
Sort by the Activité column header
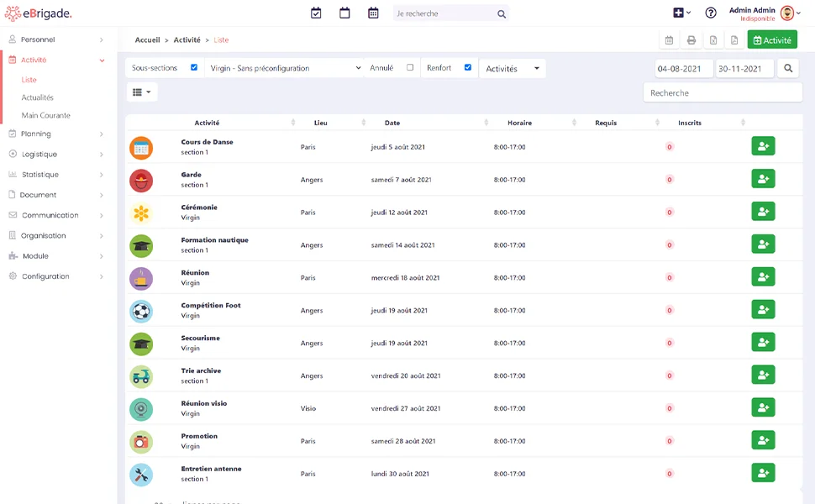207,123
